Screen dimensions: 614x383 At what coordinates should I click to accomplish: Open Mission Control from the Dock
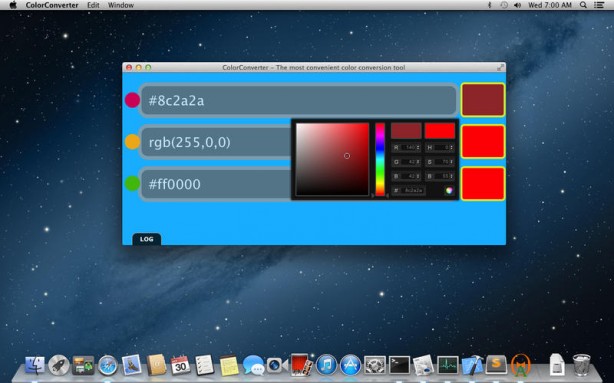[83, 365]
